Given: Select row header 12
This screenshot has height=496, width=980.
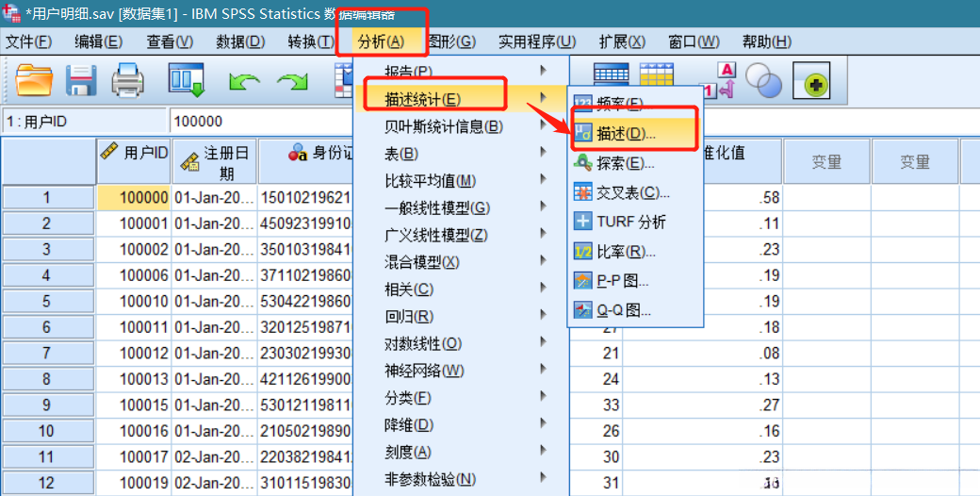Looking at the screenshot, I should pos(48,483).
